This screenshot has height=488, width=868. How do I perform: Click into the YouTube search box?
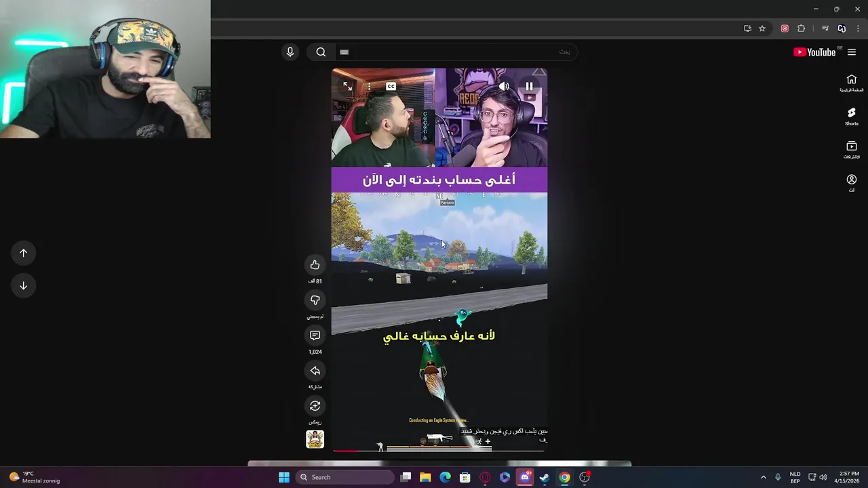(x=456, y=52)
